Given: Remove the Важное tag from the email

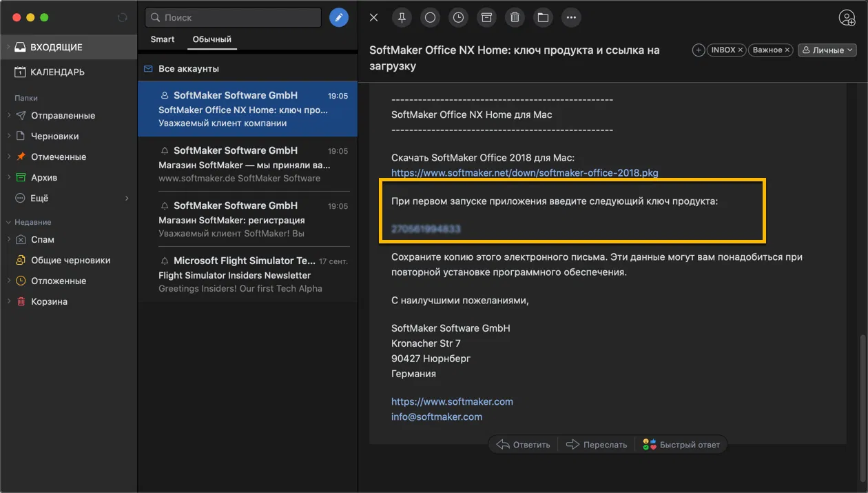Looking at the screenshot, I should click(x=787, y=50).
